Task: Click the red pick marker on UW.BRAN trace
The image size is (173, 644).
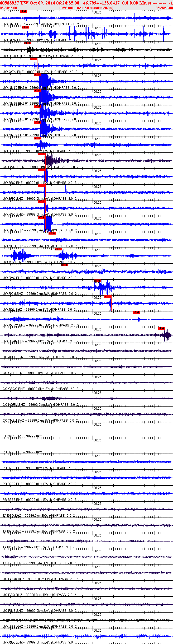Action: click(x=161, y=328)
